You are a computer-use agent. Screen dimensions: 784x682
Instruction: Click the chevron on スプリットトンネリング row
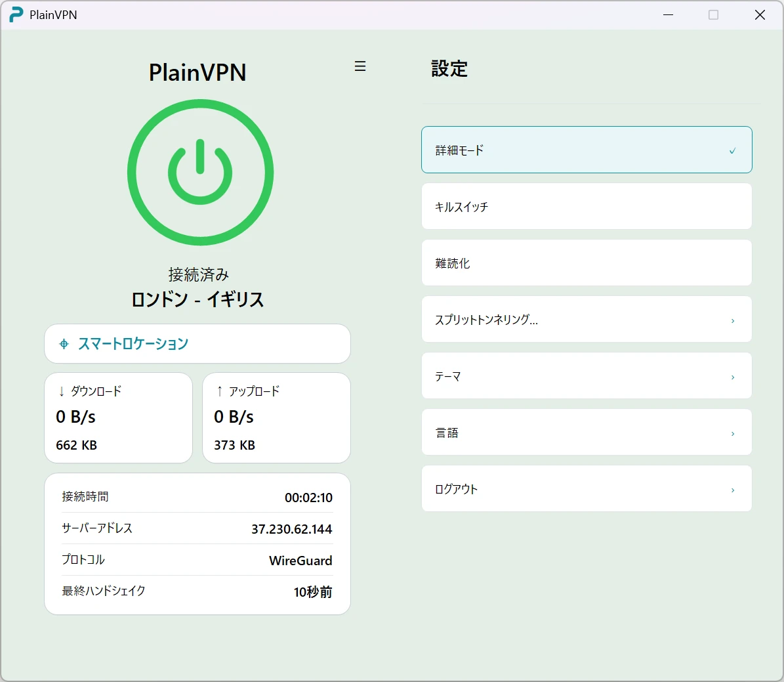pos(733,321)
